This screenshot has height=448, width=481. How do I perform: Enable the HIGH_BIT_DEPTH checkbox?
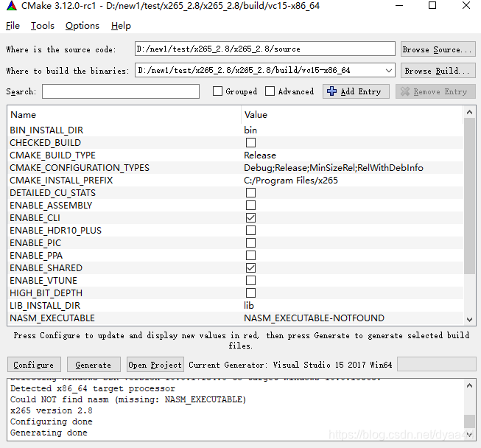[250, 293]
